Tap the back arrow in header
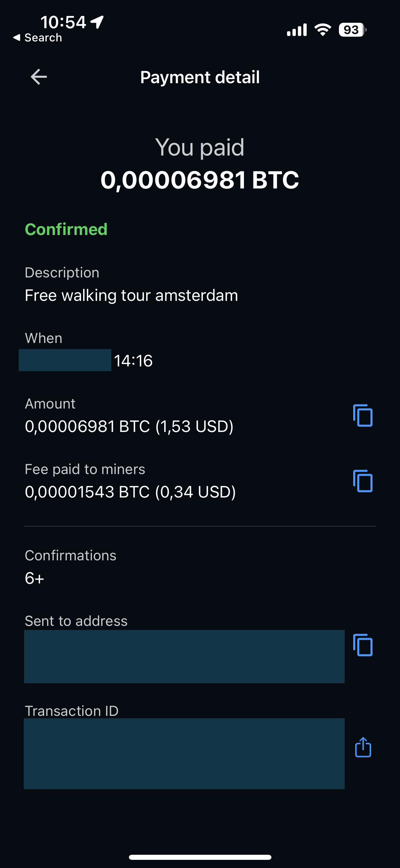Viewport: 400px width, 868px height. click(x=39, y=77)
